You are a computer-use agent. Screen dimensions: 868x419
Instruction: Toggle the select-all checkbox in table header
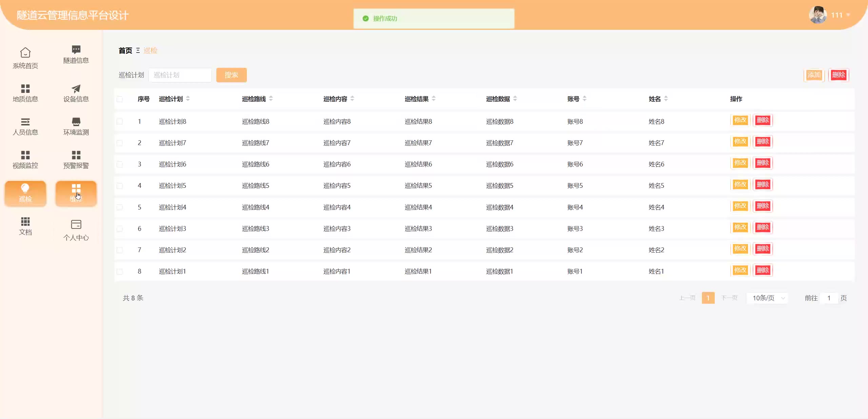click(x=120, y=99)
